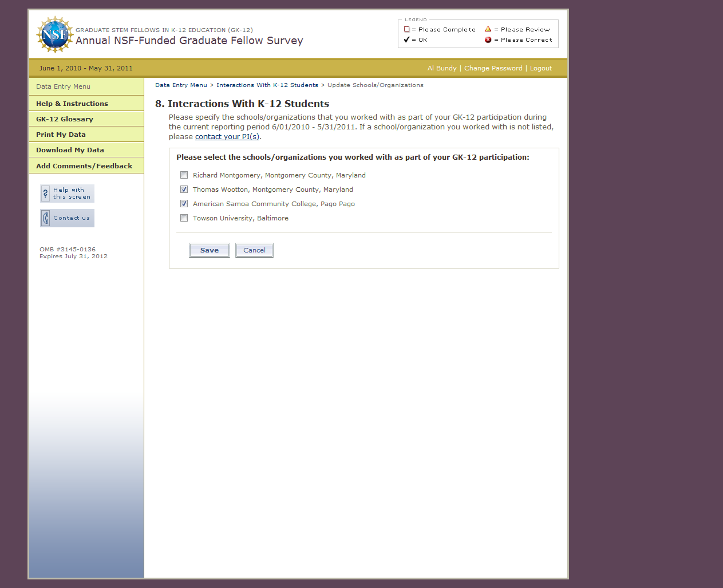Click the Logout link
723x588 pixels.
pos(540,68)
